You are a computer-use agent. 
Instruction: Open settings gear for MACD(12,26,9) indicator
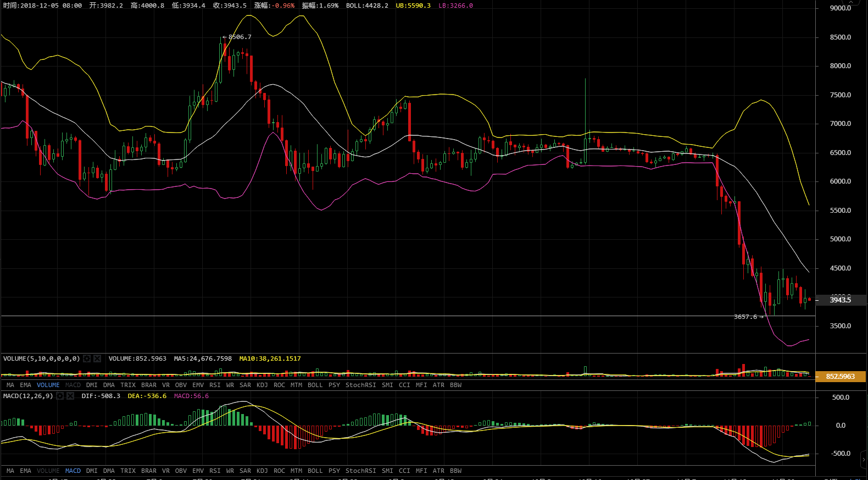pos(60,396)
